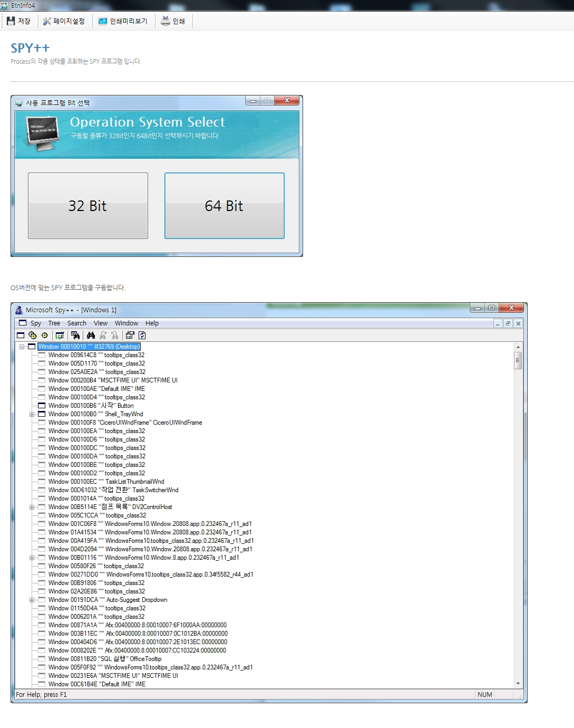Expand the Auto-Suggest Dropdown node
This screenshot has height=728, width=574.
pyautogui.click(x=32, y=600)
